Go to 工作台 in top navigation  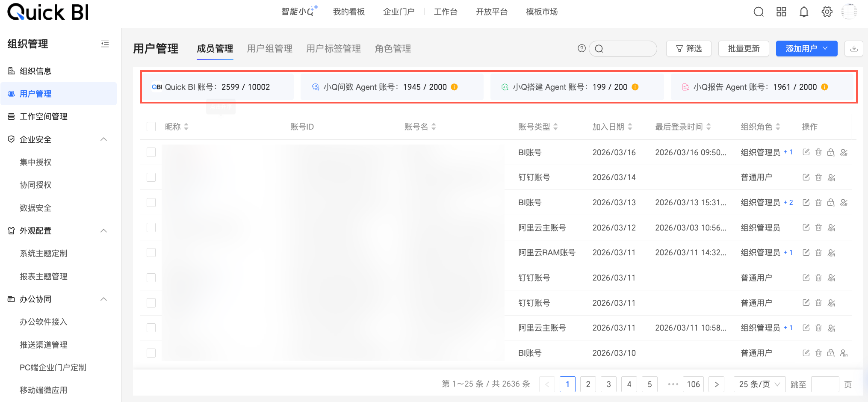click(x=446, y=12)
